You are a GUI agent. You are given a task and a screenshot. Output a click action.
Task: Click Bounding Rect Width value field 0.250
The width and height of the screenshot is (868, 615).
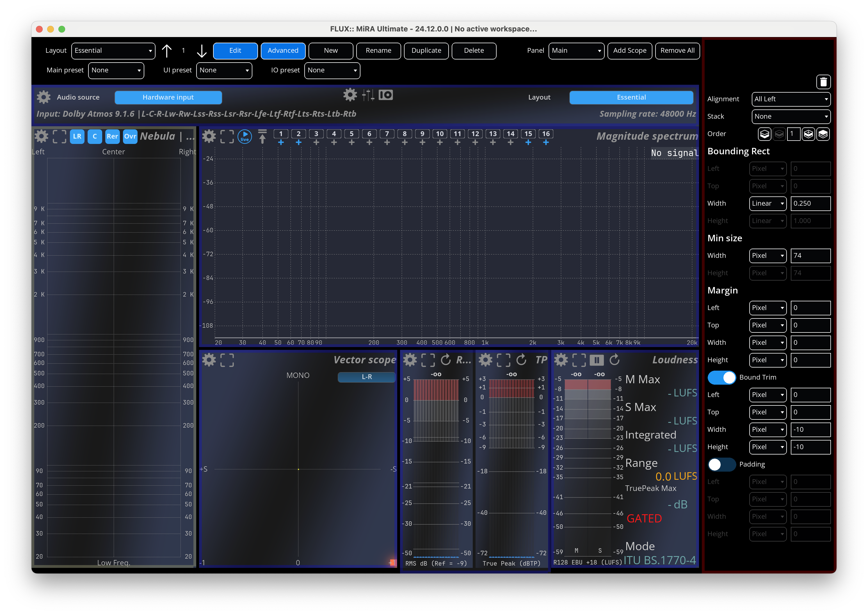pos(810,203)
